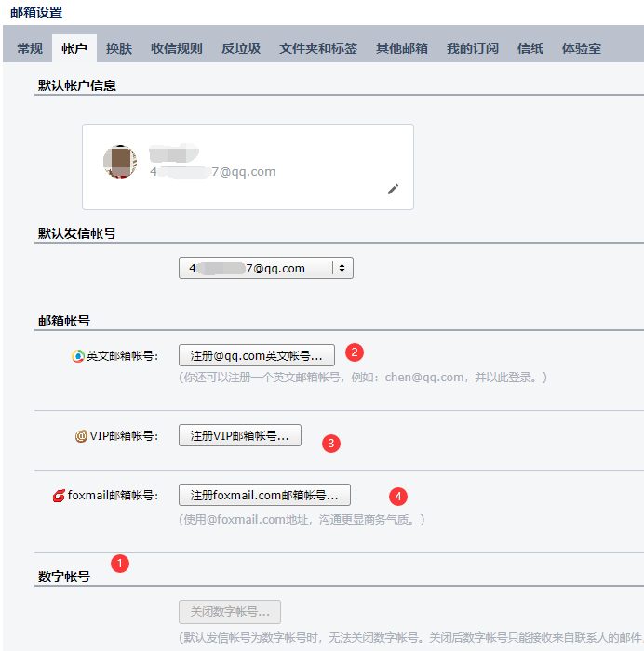Click the hint about @foxmail.com地址
Viewport: 644px width, 651px height.
302,520
